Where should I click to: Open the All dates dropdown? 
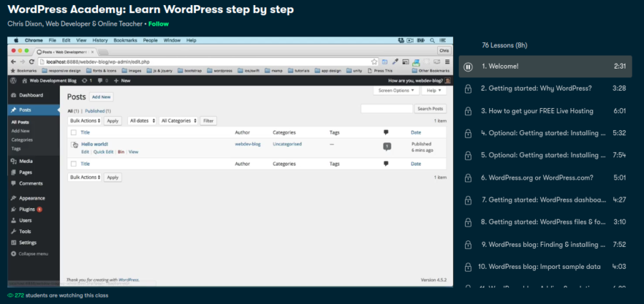142,121
